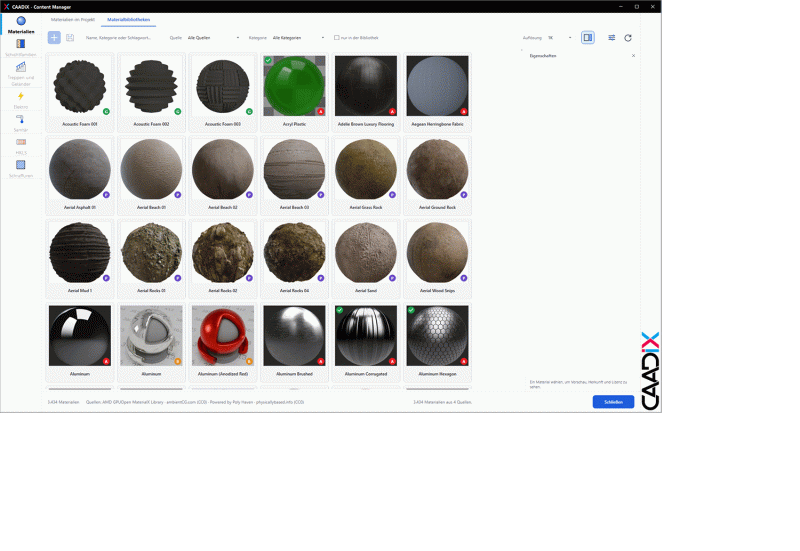The width and height of the screenshot is (800, 551).
Task: Switch to Materialbibliotheken tab
Action: coord(129,19)
